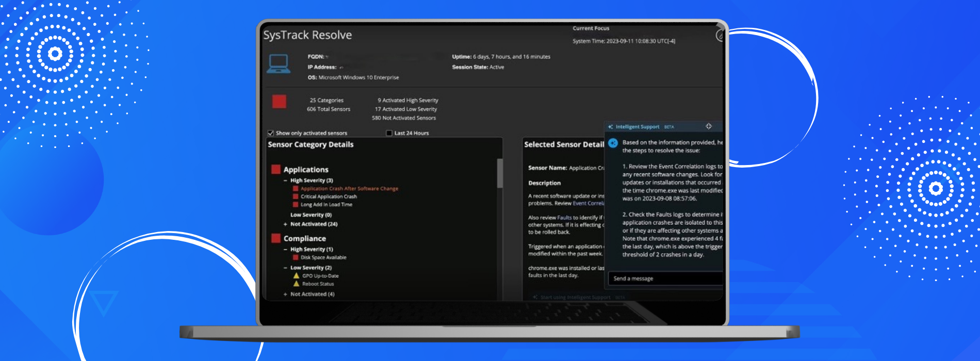Screen dimensions: 980x361
Task: Click red marker beside Disk Space Available
Action: click(296, 257)
